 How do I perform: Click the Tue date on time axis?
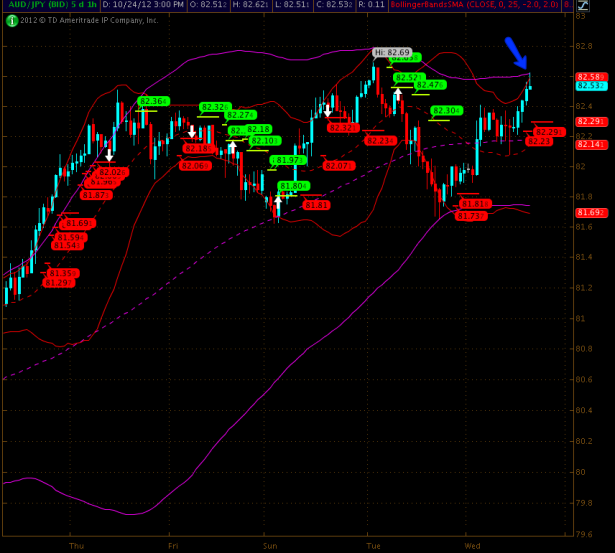tap(373, 546)
